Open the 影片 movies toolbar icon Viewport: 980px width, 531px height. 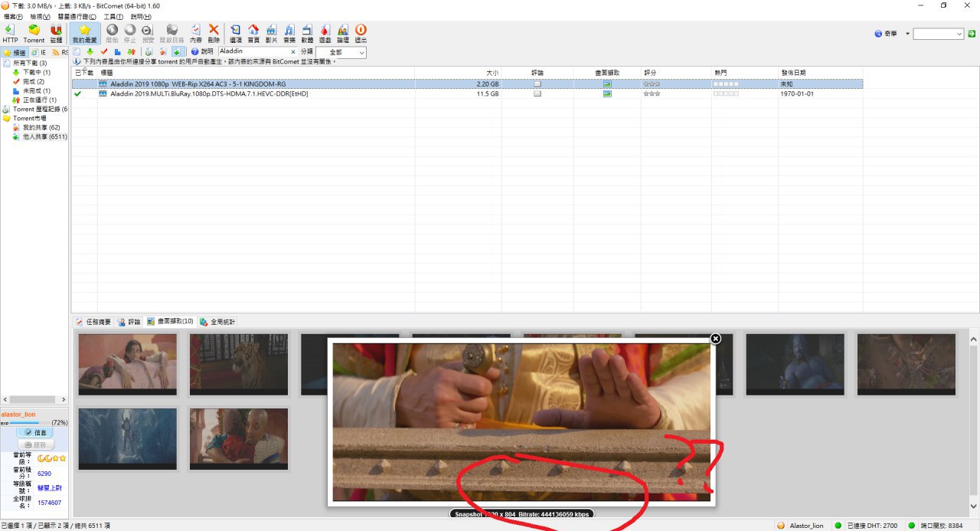pyautogui.click(x=271, y=33)
